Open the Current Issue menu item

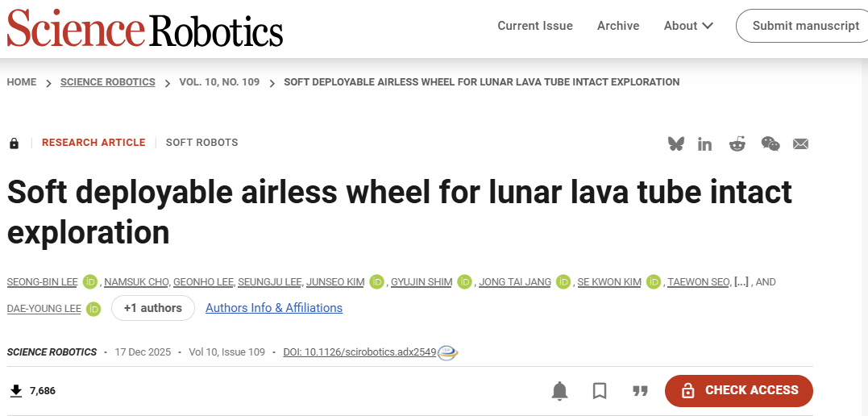pyautogui.click(x=535, y=26)
